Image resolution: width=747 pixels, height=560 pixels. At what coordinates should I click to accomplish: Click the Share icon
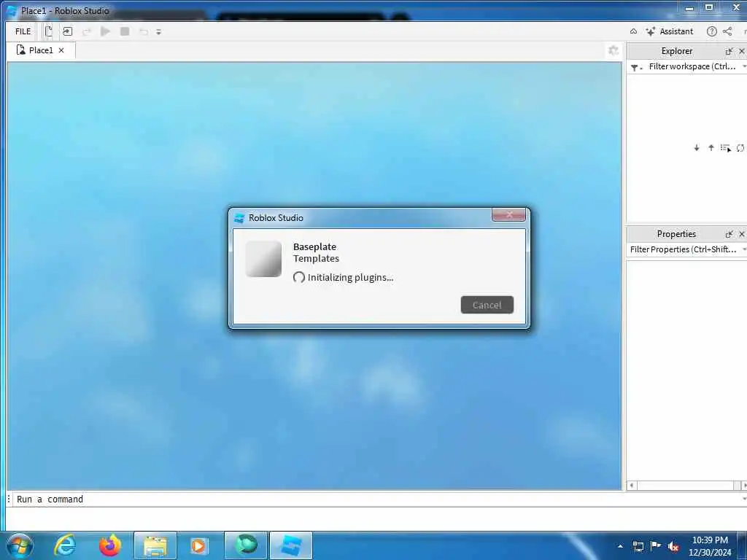point(727,31)
